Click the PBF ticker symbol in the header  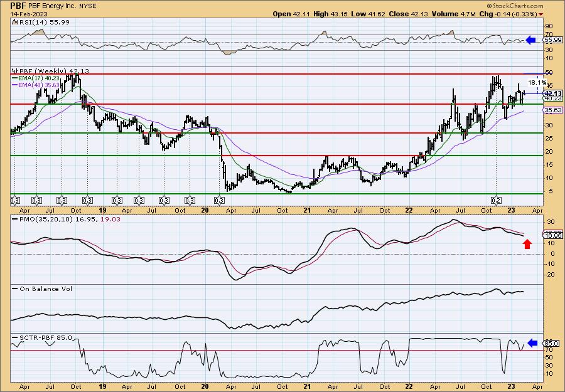[18, 6]
